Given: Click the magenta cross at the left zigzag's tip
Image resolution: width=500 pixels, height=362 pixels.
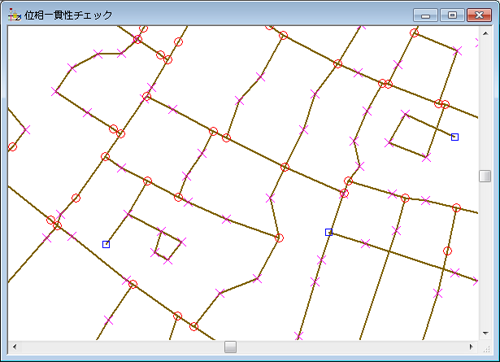Looking at the screenshot, I should click(x=26, y=129).
